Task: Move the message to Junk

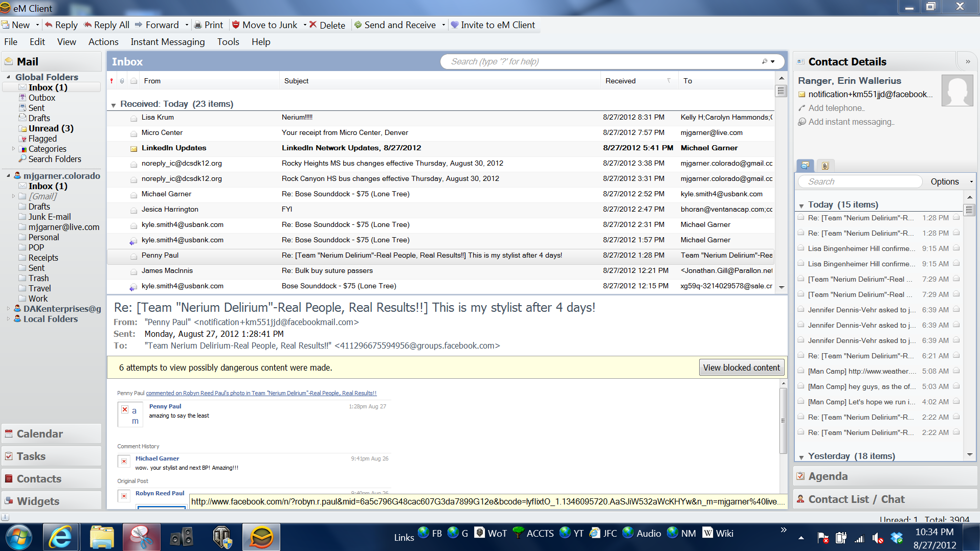Action: click(x=264, y=25)
